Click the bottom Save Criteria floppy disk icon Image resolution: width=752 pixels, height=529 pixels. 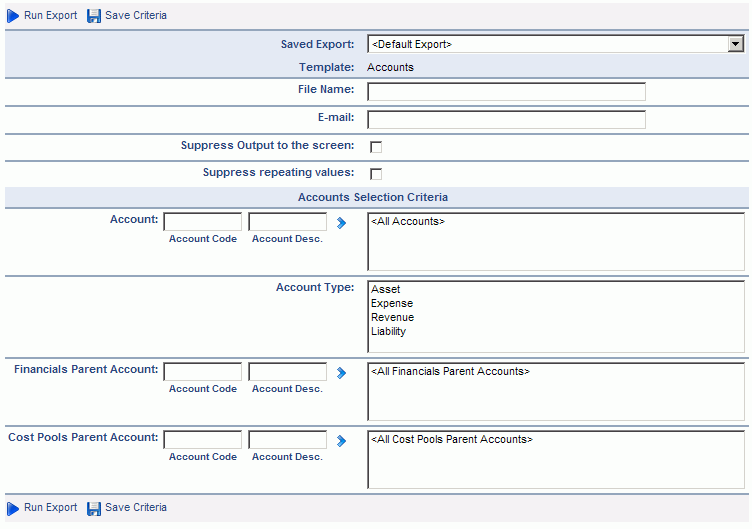(94, 508)
